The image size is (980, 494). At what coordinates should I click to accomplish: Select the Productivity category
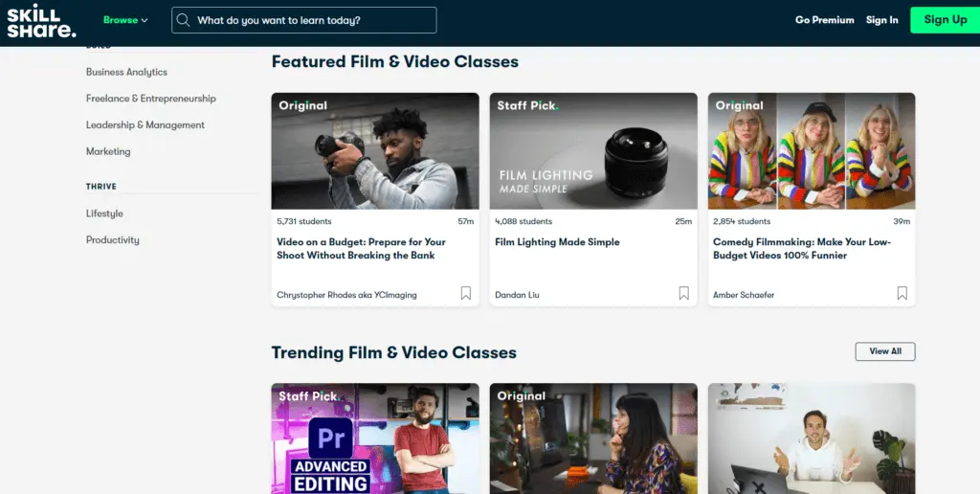pyautogui.click(x=113, y=240)
